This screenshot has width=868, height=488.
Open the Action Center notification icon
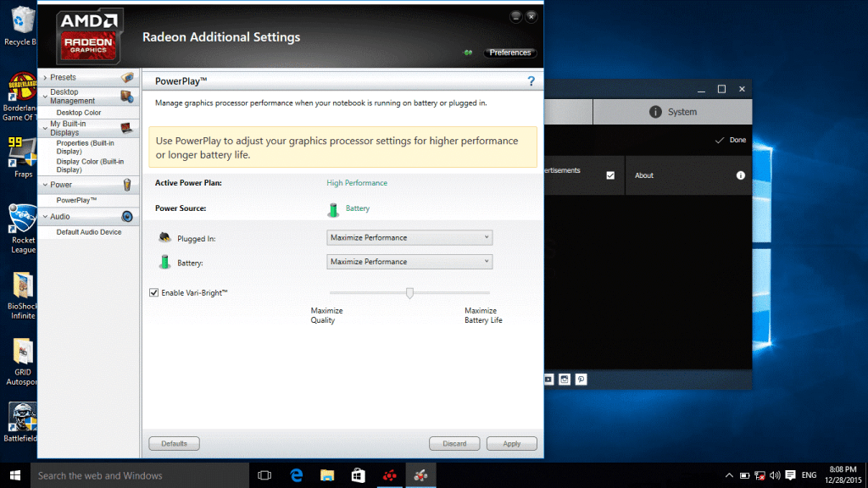(x=791, y=475)
